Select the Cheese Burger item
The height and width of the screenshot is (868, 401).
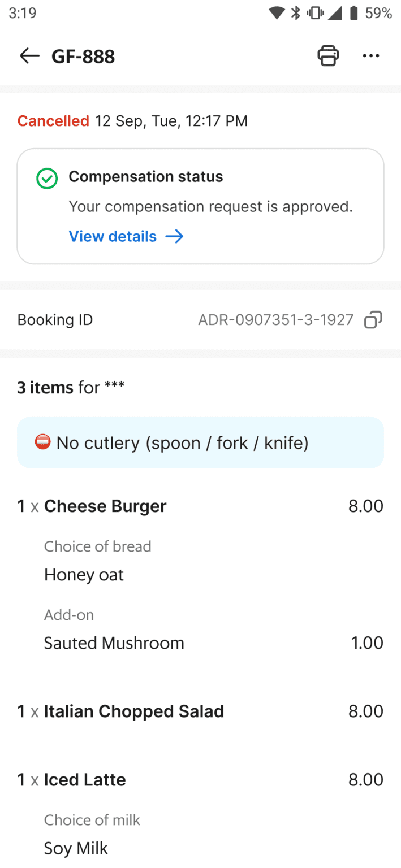105,506
